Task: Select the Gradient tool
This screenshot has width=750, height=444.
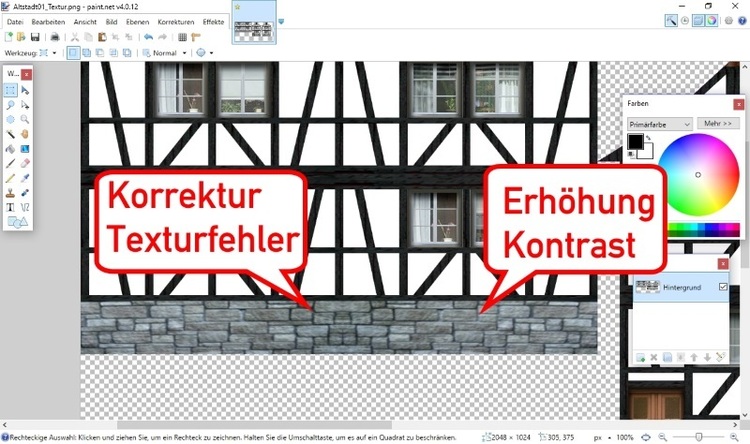Action: click(25, 149)
